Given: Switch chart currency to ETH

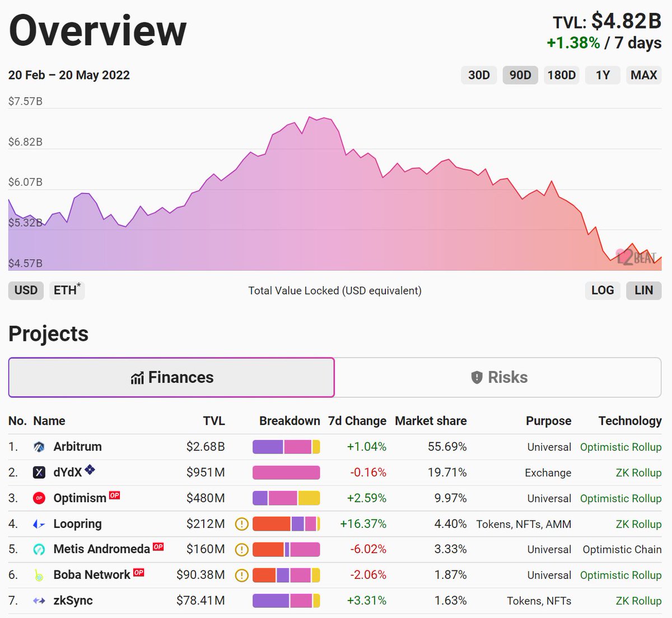Looking at the screenshot, I should point(67,291).
